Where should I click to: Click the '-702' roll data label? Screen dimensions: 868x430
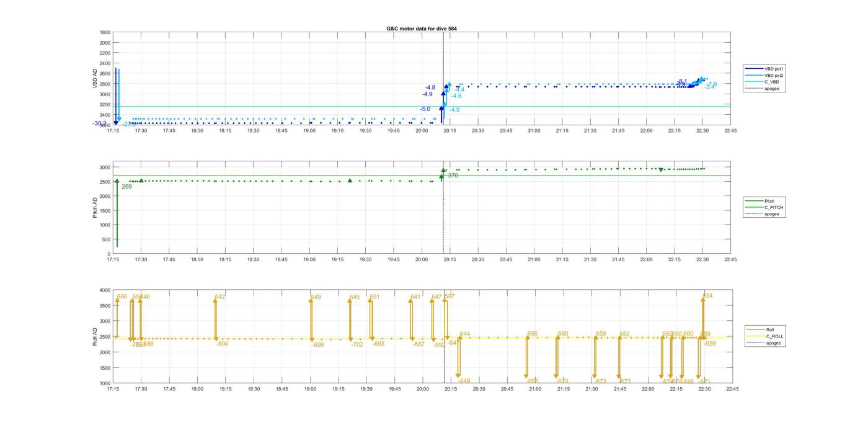pyautogui.click(x=356, y=344)
